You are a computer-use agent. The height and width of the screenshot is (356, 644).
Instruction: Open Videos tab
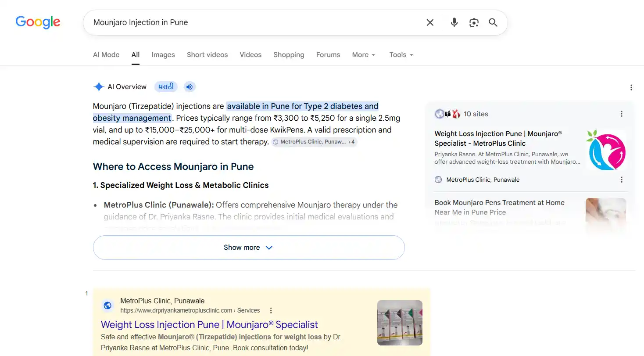click(x=250, y=55)
